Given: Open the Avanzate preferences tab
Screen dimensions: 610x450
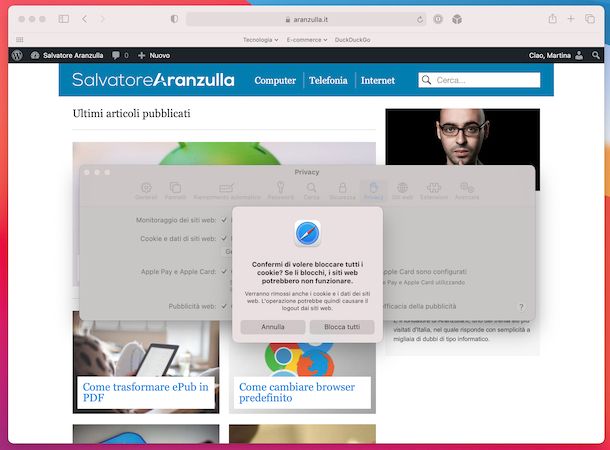Looking at the screenshot, I should click(467, 191).
